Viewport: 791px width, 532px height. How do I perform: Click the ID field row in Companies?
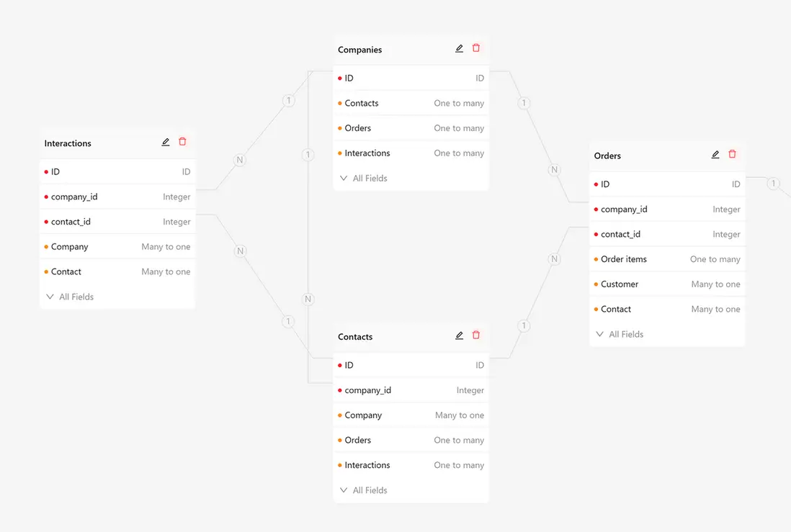[x=411, y=78]
